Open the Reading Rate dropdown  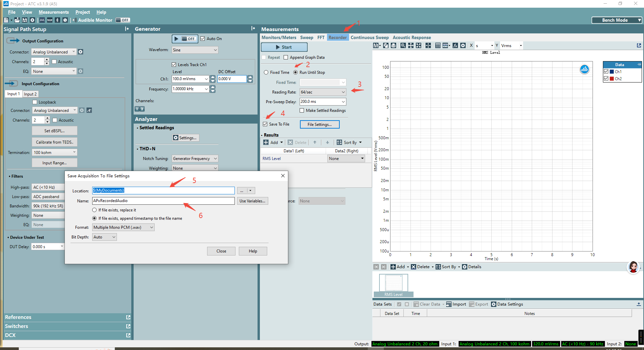(323, 92)
